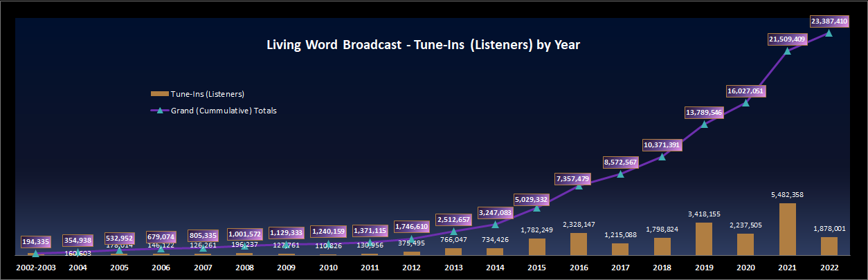Click the 'Tune-Ins (Listeners)' legend entry
Image resolution: width=868 pixels, height=280 pixels.
pos(197,93)
